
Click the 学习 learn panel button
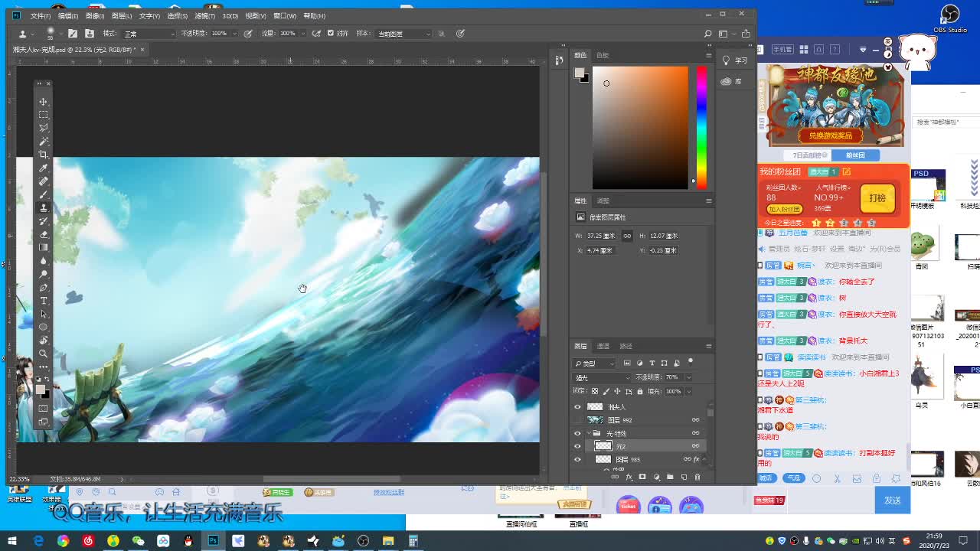click(x=734, y=60)
